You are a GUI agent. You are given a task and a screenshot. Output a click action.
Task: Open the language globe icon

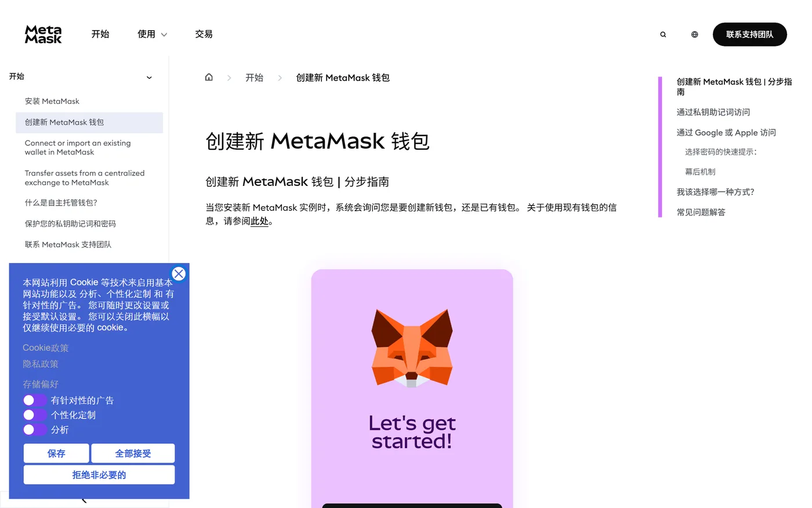[x=694, y=34]
